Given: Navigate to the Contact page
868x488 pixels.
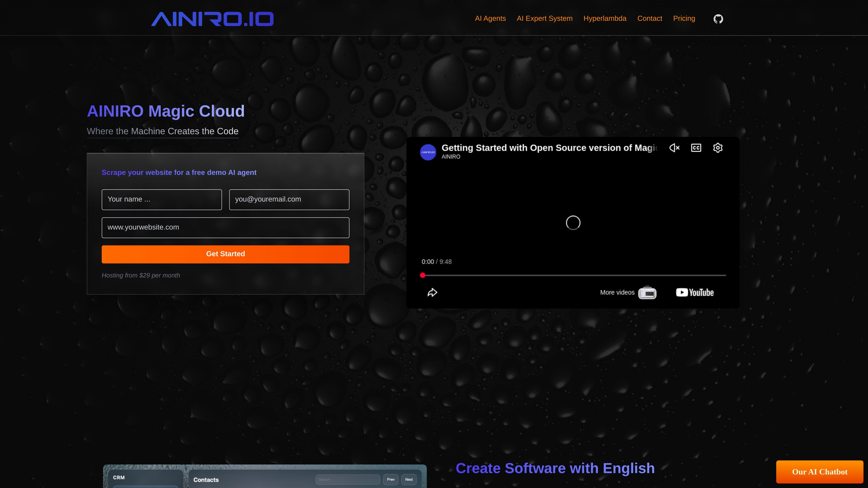Looking at the screenshot, I should pyautogui.click(x=650, y=19).
